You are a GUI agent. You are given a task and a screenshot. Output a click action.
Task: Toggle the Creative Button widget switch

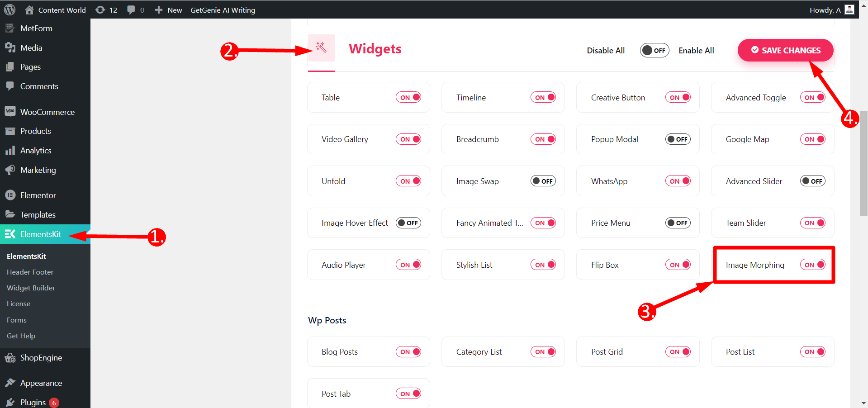click(x=678, y=97)
